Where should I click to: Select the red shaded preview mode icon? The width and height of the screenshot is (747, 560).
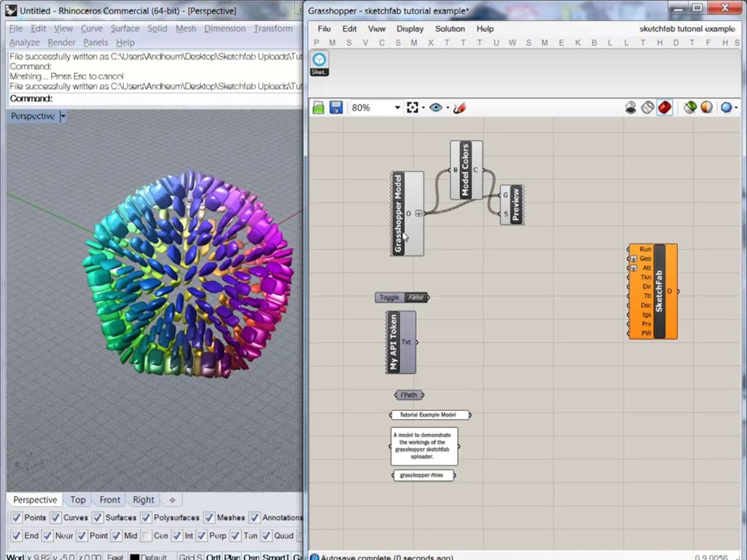pos(665,108)
